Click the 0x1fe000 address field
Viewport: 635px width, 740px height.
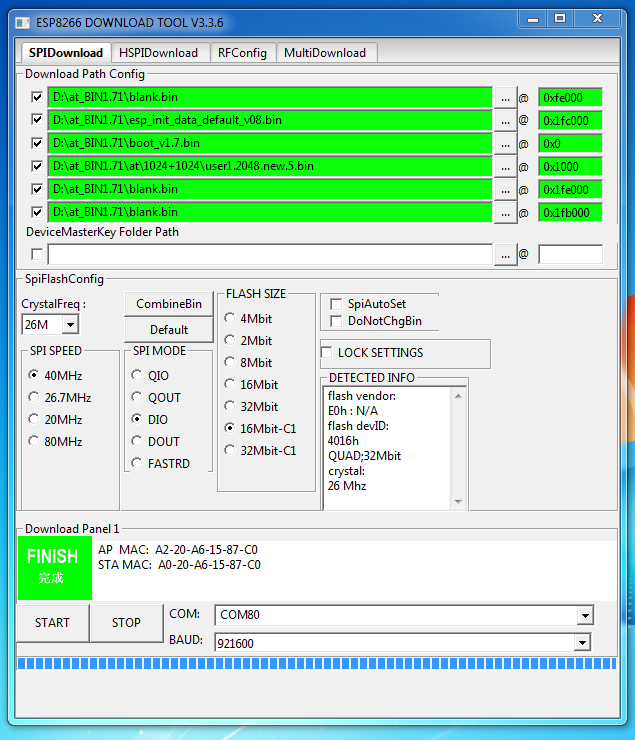(570, 190)
